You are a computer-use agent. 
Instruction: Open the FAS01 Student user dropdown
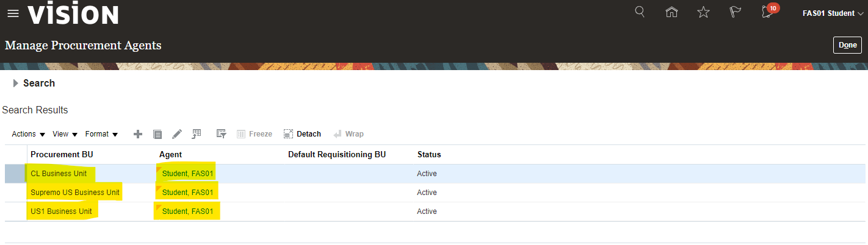pos(833,13)
